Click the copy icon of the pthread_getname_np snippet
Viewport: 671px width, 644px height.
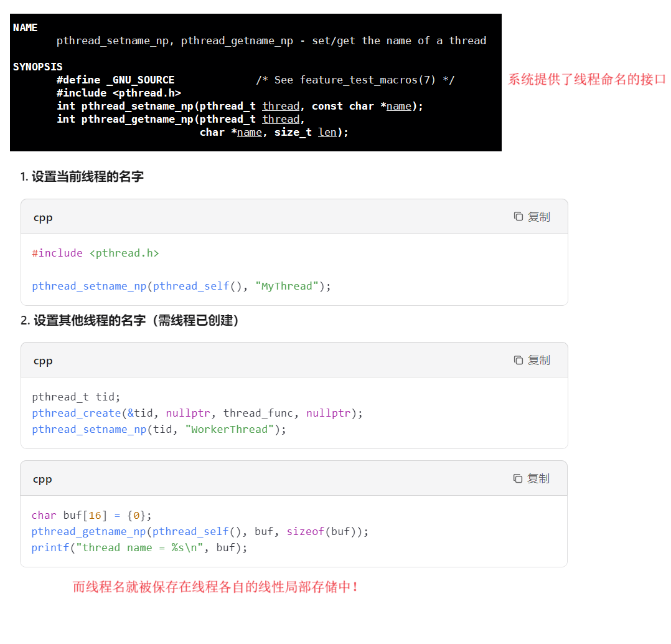click(518, 478)
